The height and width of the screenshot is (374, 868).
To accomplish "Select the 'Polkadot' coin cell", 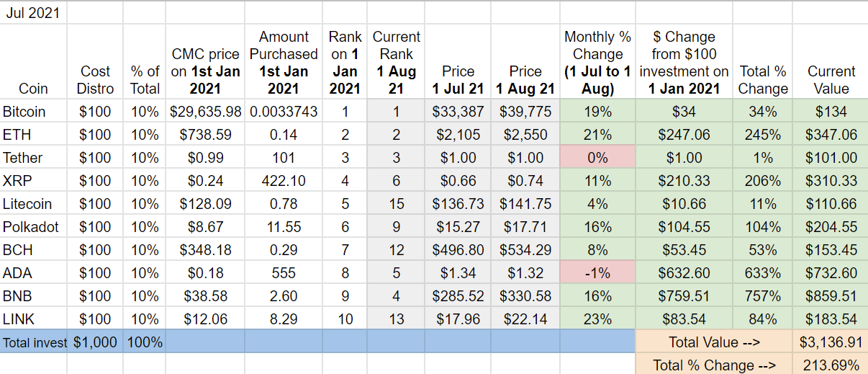I will pos(34,227).
